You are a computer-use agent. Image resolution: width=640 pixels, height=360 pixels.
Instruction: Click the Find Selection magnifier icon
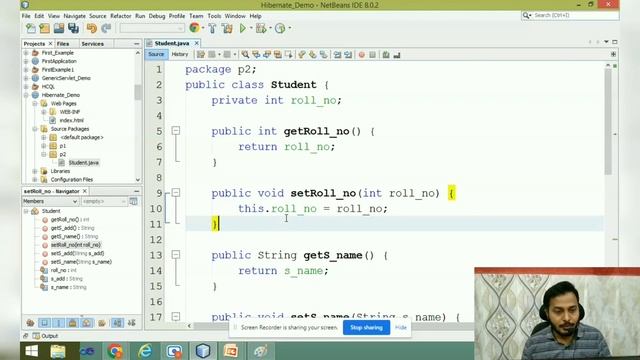point(245,55)
